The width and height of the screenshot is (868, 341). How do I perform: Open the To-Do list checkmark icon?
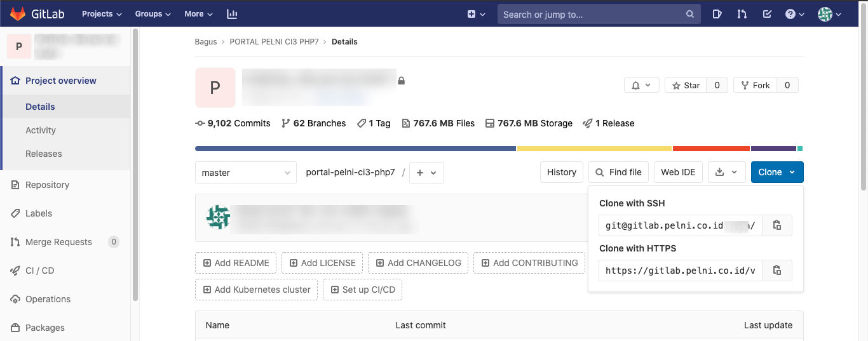point(767,14)
